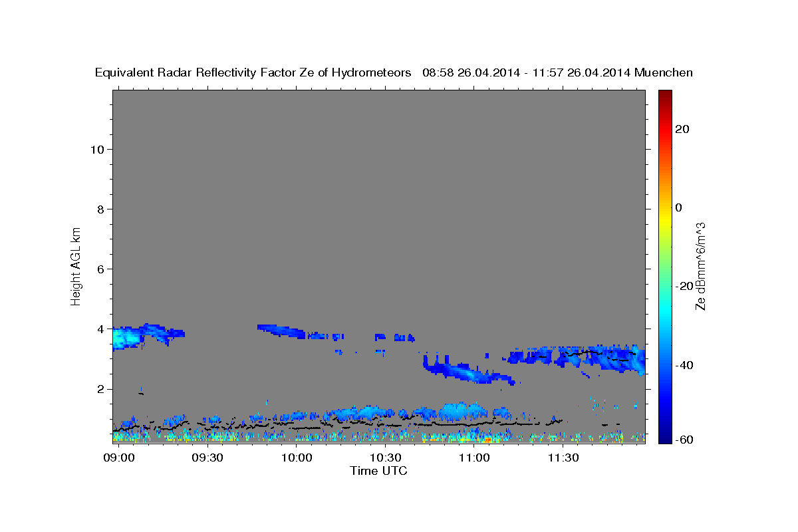
Task: Click the colorbar value -60
Action: (x=684, y=439)
